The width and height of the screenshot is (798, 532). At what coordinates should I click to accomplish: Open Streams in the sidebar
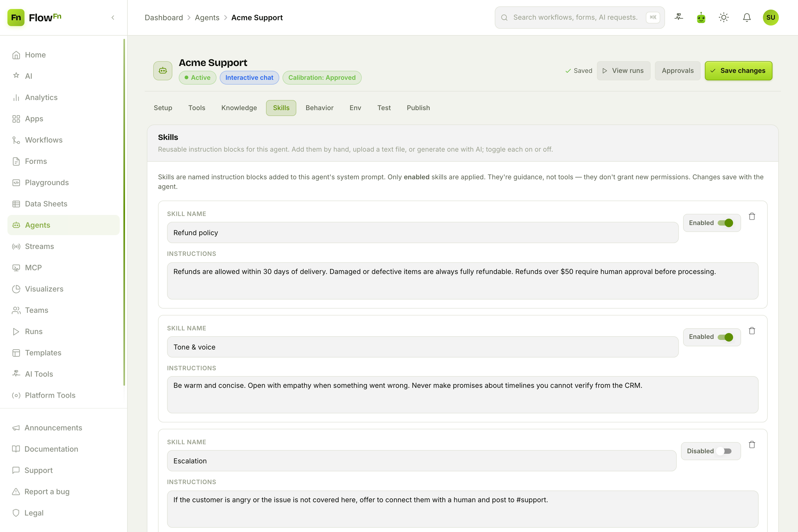click(64, 246)
